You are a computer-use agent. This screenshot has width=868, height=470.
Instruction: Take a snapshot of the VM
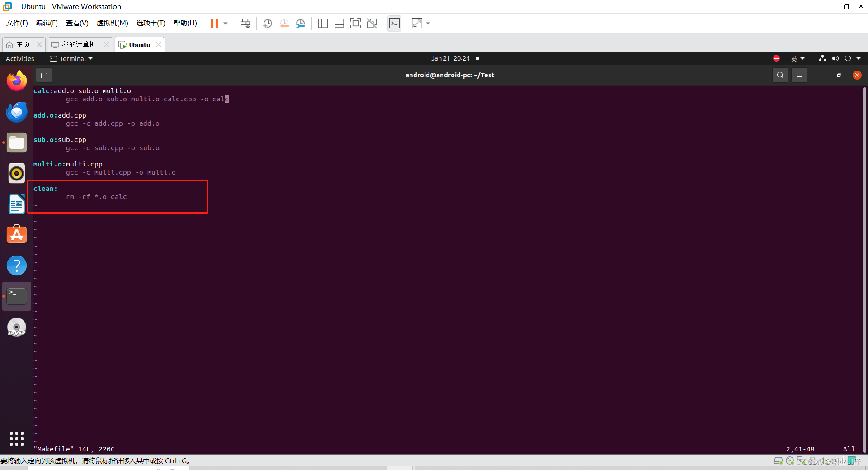tap(268, 23)
